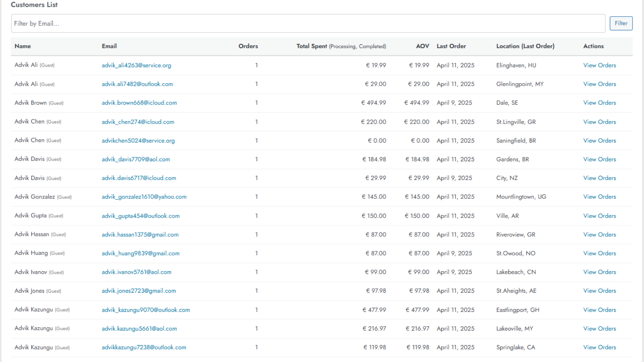Select the Advik Huang name cell
The image size is (644, 362).
point(39,254)
